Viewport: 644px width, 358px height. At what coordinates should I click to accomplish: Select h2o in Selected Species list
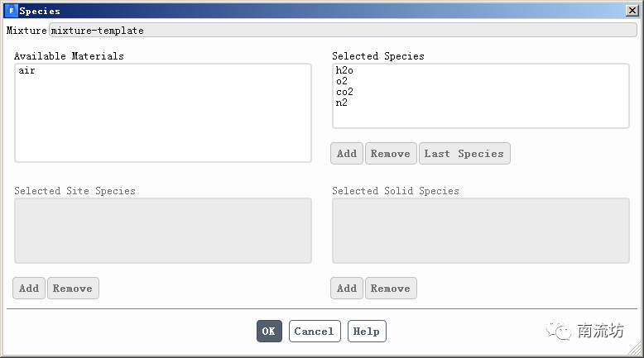click(x=344, y=71)
